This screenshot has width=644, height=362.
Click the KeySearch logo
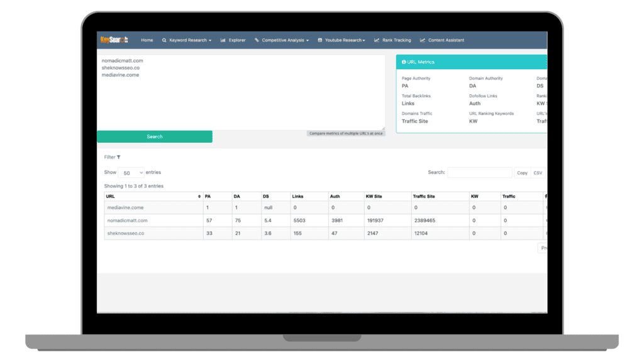click(x=114, y=40)
